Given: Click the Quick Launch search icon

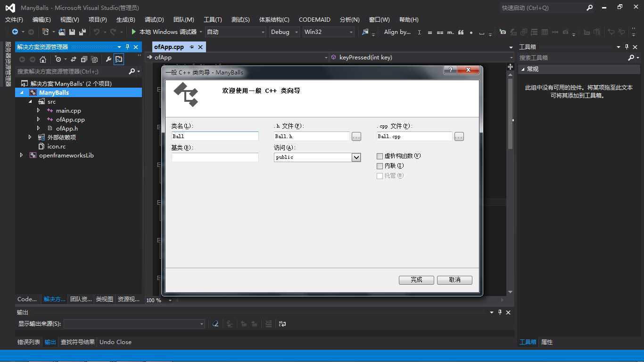Looking at the screenshot, I should tap(590, 8).
